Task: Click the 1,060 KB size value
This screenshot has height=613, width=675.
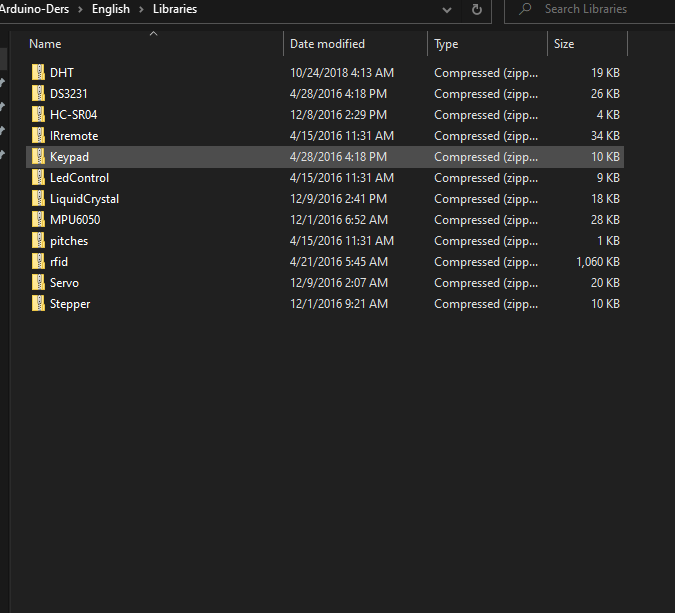Action: coord(598,262)
